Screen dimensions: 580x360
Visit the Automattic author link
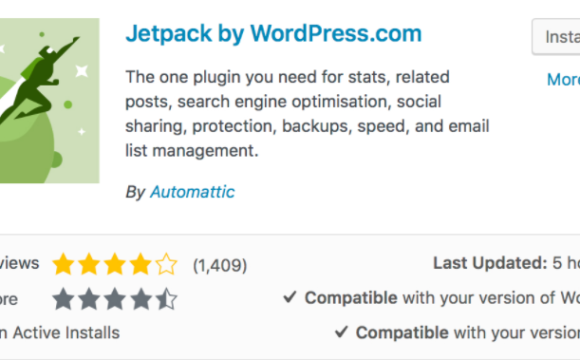(192, 192)
